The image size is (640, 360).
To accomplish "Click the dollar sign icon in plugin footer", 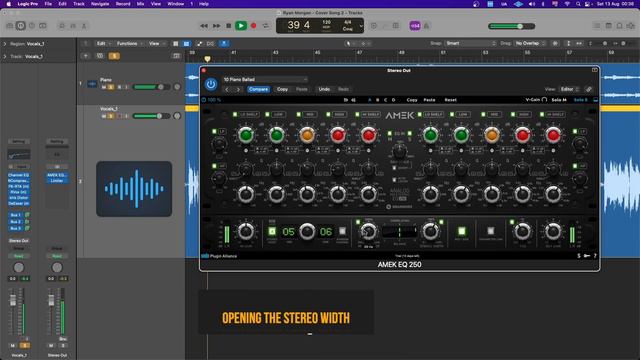I will 579,256.
